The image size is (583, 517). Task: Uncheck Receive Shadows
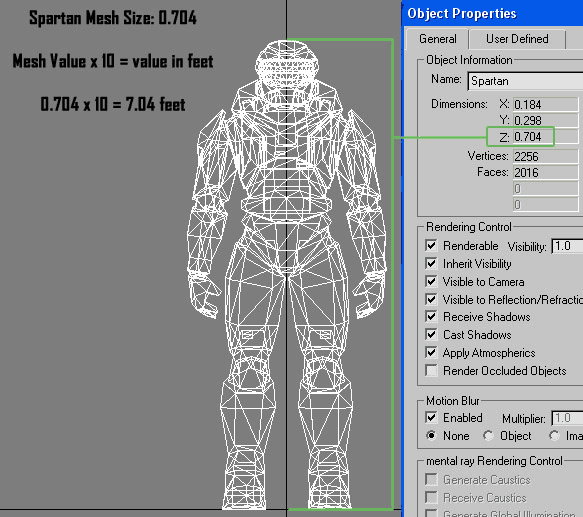[x=431, y=317]
